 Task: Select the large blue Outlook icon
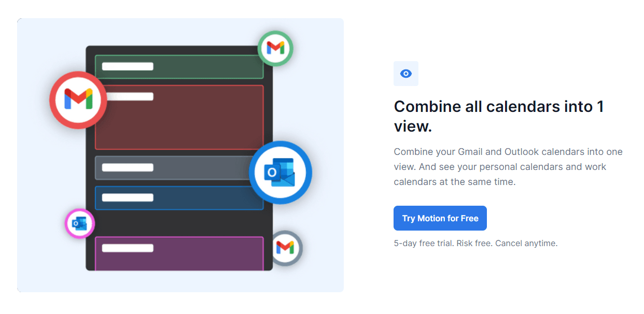pyautogui.click(x=280, y=173)
